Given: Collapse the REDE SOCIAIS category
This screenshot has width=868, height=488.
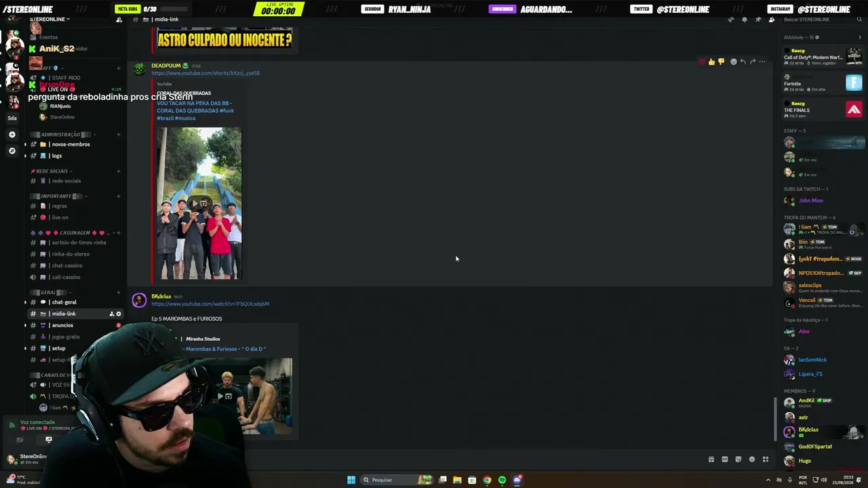Looking at the screenshot, I should [52, 171].
